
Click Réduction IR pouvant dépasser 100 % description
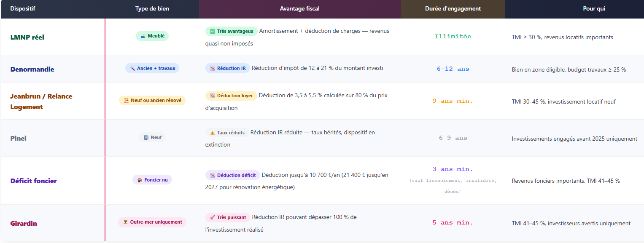click(281, 223)
